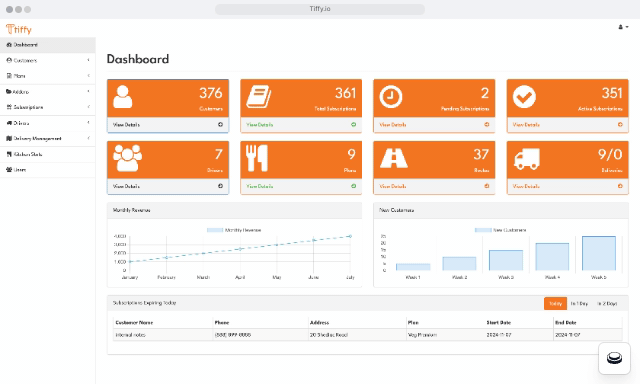This screenshot has width=640, height=384.
Task: Click the arrow icon on Pending Subscriptions footer
Action: [x=487, y=124]
